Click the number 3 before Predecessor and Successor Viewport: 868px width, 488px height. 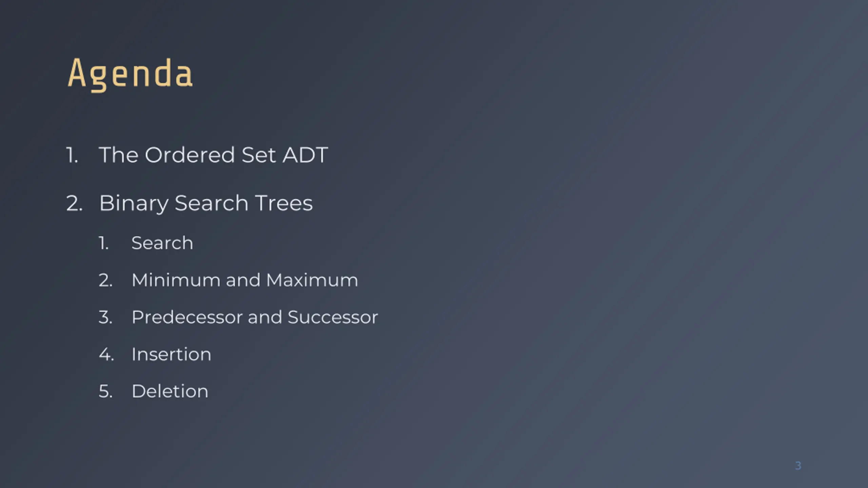coord(105,318)
